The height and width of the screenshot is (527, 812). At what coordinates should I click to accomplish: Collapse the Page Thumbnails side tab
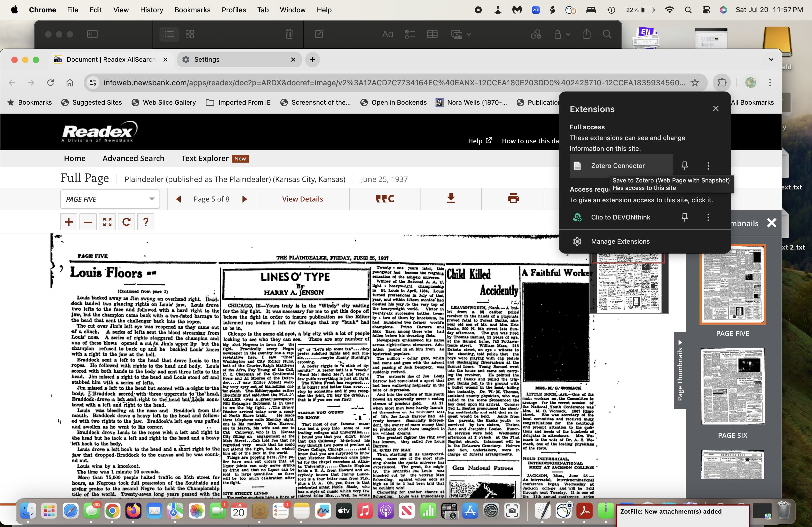click(x=680, y=370)
